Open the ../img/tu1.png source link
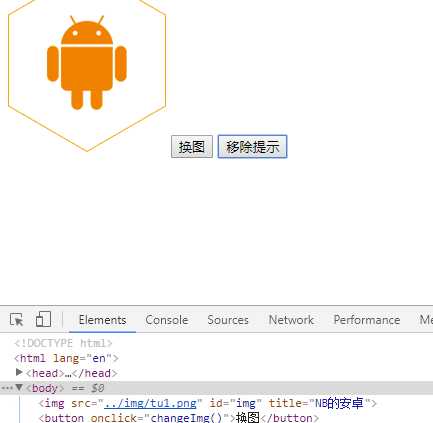Screen dimensions: 433x423 (150, 403)
